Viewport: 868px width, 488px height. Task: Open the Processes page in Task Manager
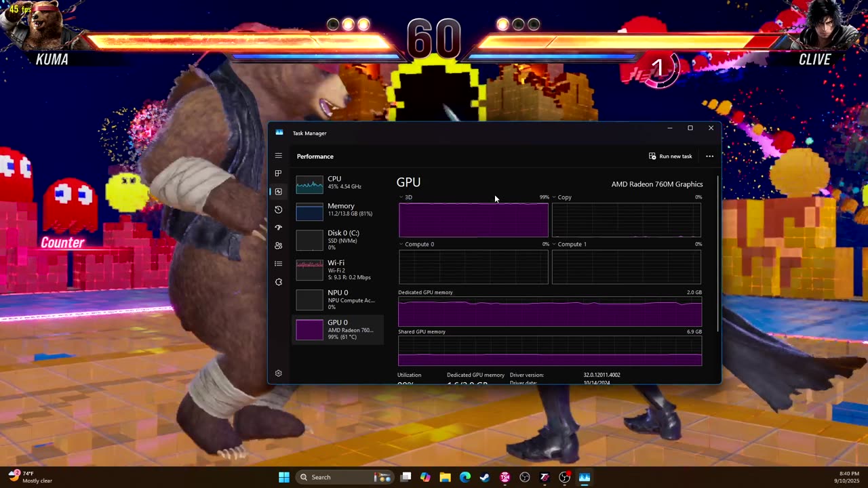click(x=278, y=174)
